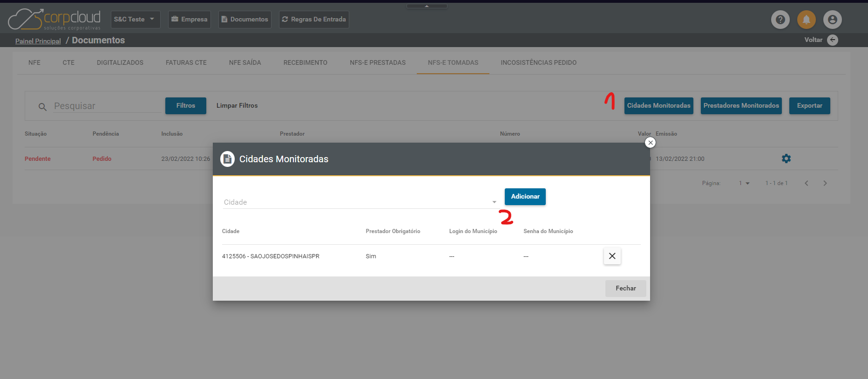Click the Sim value under Prestador Obrigatório
The width and height of the screenshot is (868, 379).
click(371, 256)
